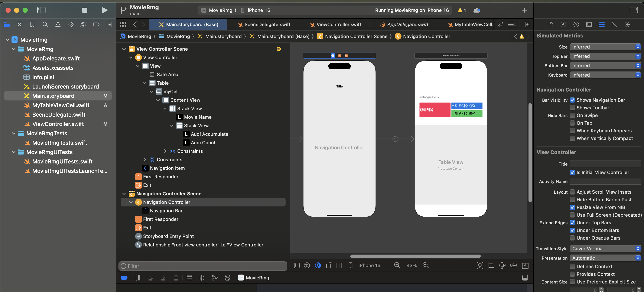Enable Hide Bars On Swipe
The image size is (644, 292).
coord(572,116)
